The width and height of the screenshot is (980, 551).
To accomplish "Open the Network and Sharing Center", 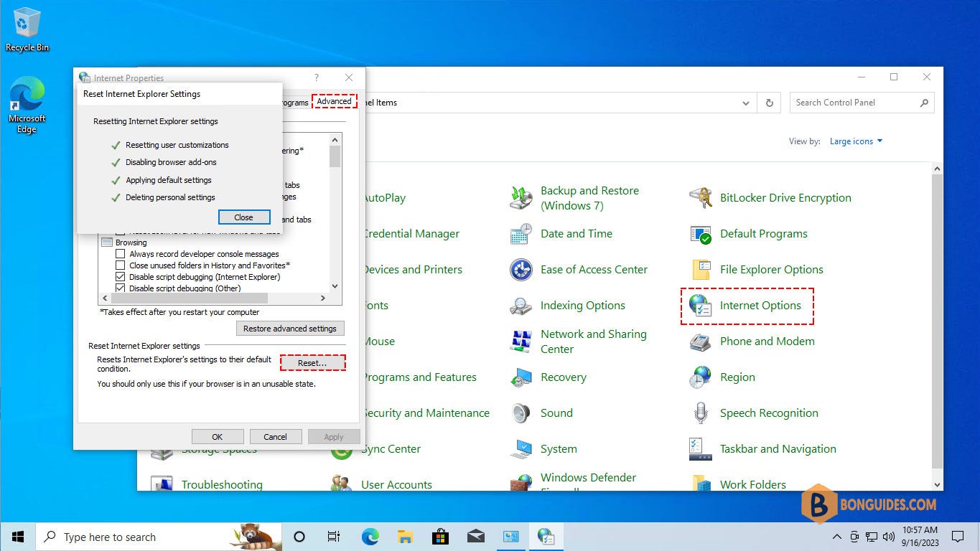I will click(x=593, y=341).
